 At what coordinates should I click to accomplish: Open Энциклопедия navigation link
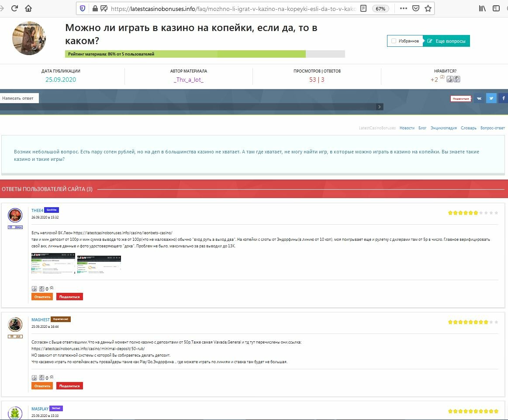tap(443, 128)
